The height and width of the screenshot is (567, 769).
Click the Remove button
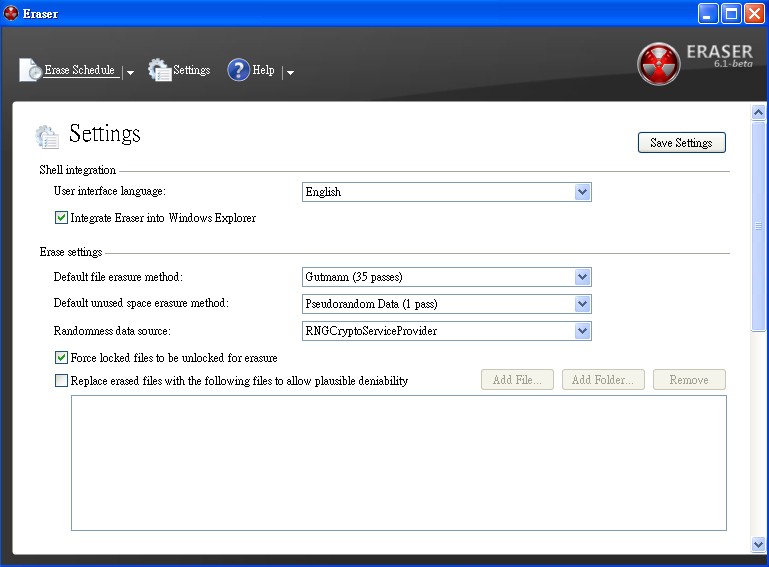pos(689,380)
